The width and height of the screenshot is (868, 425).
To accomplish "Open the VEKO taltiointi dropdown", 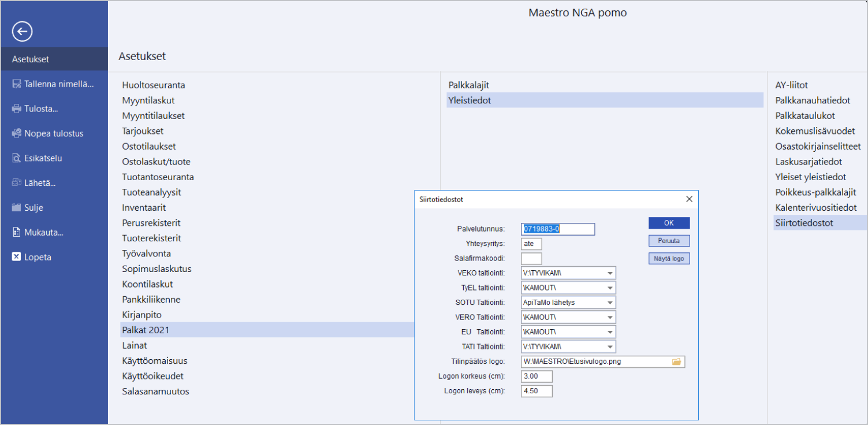I will 610,273.
